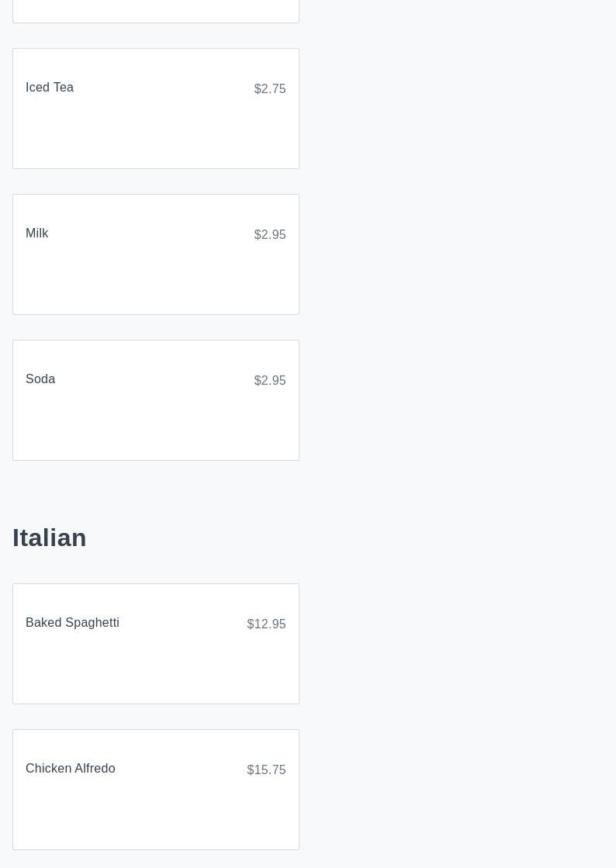Click the Italian section heading
616x868 pixels.
50,538
